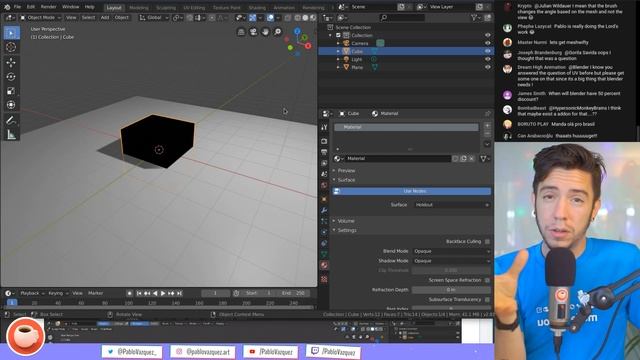The image size is (640, 360).
Task: Open the Physics properties tab icon
Action: point(324,232)
